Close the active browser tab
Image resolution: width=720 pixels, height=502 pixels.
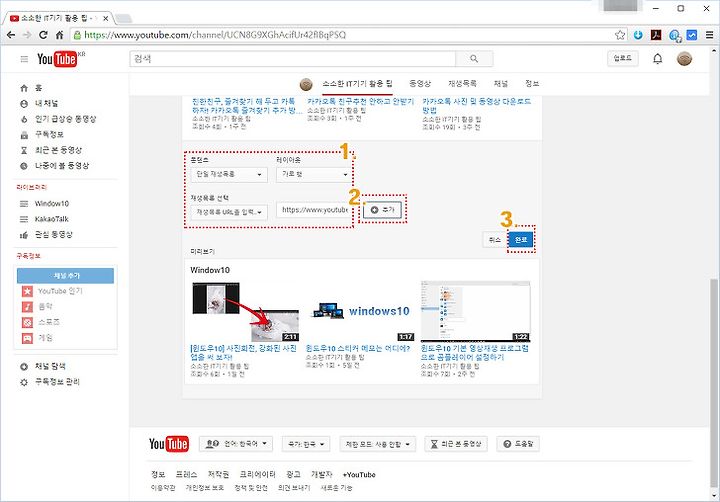[106, 18]
